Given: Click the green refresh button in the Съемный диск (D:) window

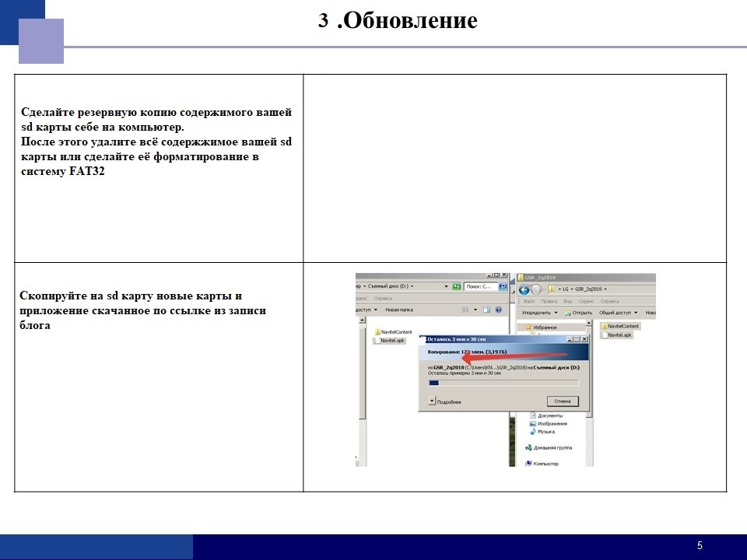Looking at the screenshot, I should point(457,286).
